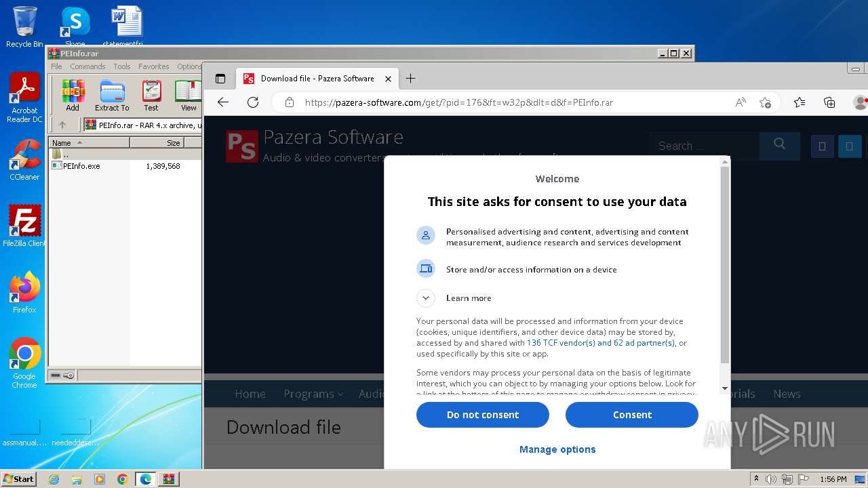This screenshot has height=488, width=868.
Task: Select PEInfo.exe in archive list
Action: [x=81, y=166]
